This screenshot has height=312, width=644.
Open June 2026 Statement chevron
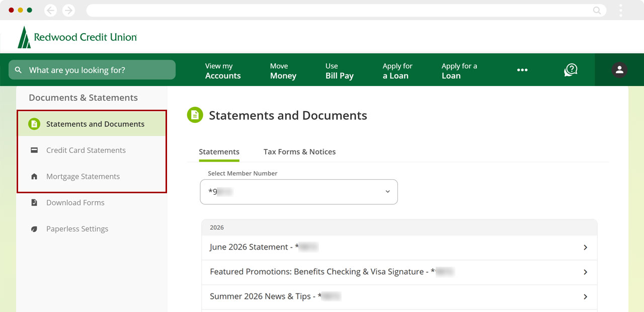[x=586, y=247]
